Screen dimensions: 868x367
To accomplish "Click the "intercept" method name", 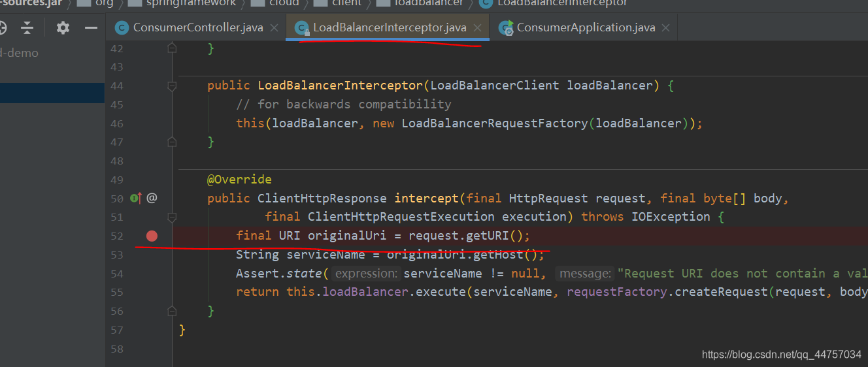I will tap(427, 198).
